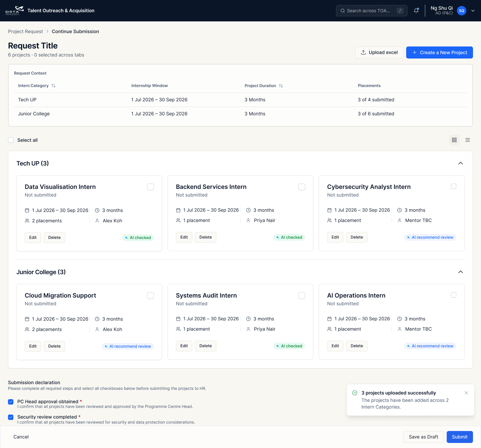
Task: Switch to list view
Action: [x=468, y=140]
